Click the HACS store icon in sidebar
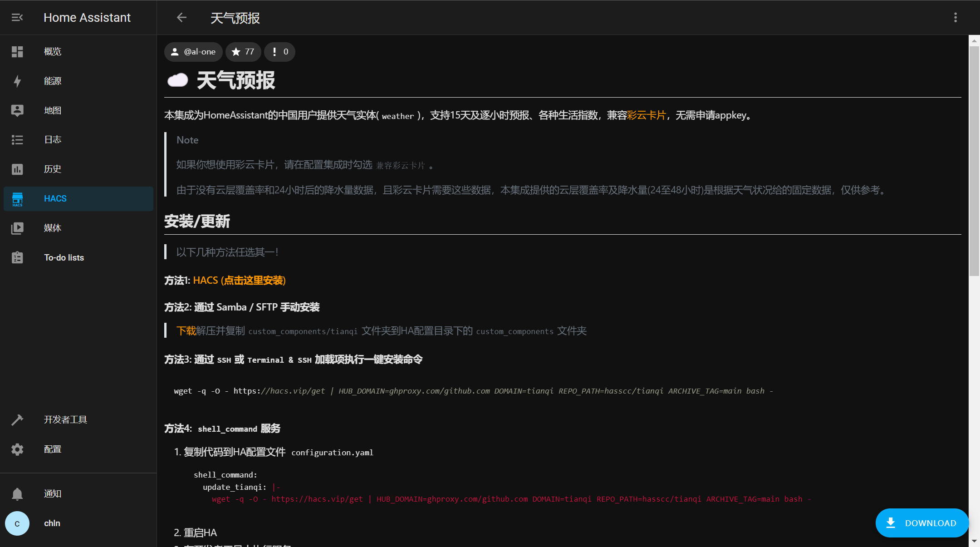The width and height of the screenshot is (980, 547). [x=17, y=199]
